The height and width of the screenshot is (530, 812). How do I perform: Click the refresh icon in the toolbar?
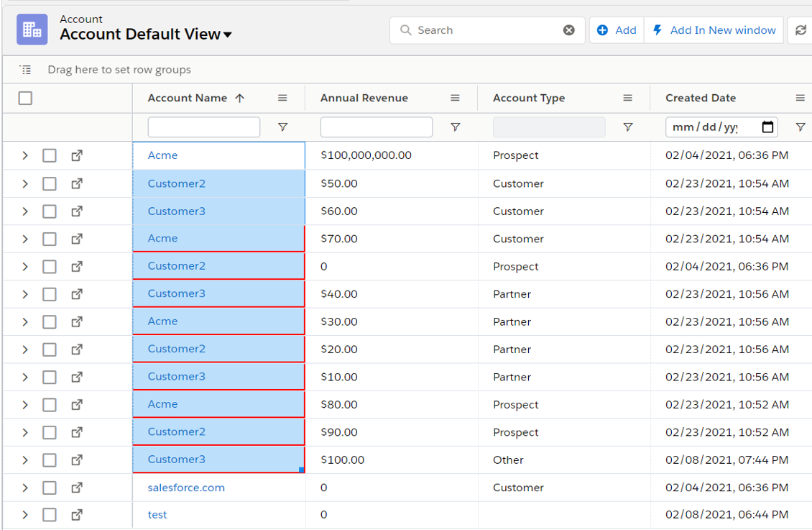pyautogui.click(x=801, y=30)
